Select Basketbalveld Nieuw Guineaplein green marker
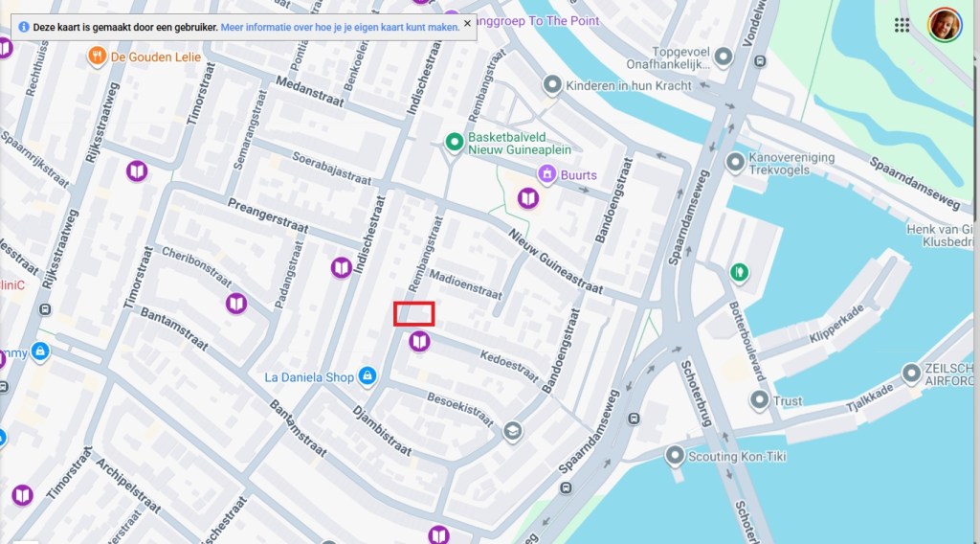 point(455,143)
